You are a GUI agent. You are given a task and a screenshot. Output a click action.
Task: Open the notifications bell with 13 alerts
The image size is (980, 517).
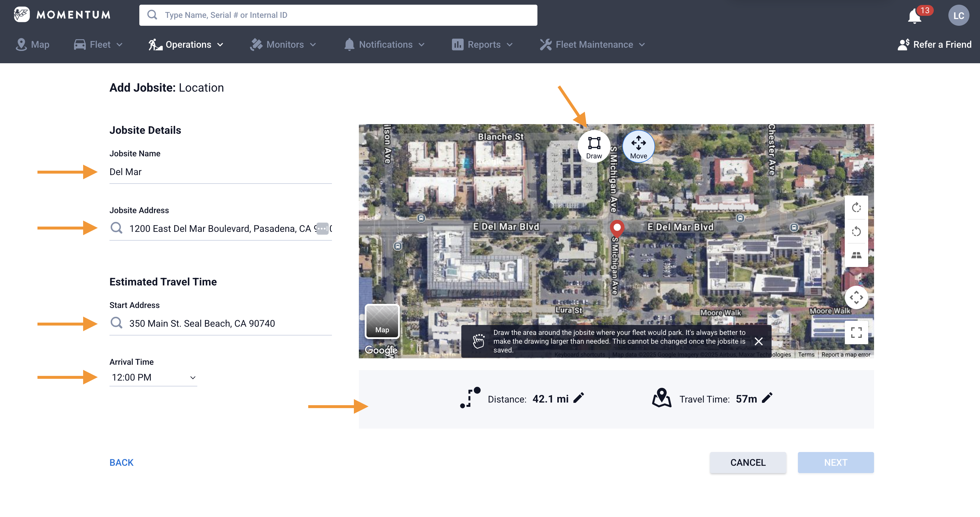point(914,16)
